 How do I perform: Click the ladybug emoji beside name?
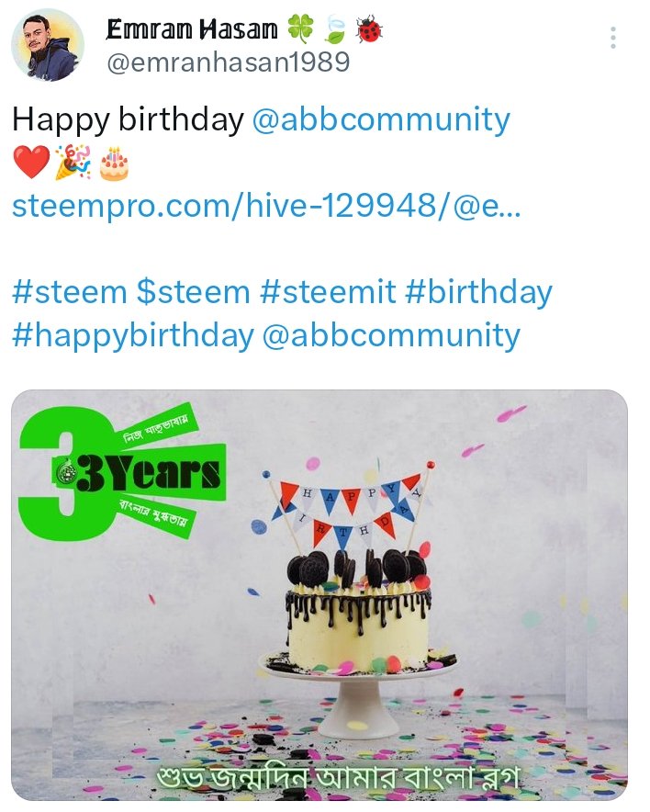tap(369, 29)
